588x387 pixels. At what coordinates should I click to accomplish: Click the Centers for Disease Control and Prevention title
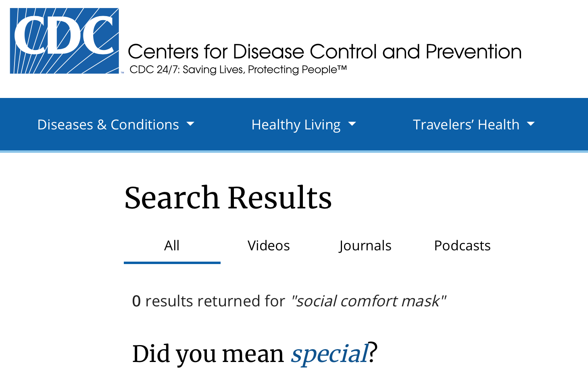tap(324, 52)
